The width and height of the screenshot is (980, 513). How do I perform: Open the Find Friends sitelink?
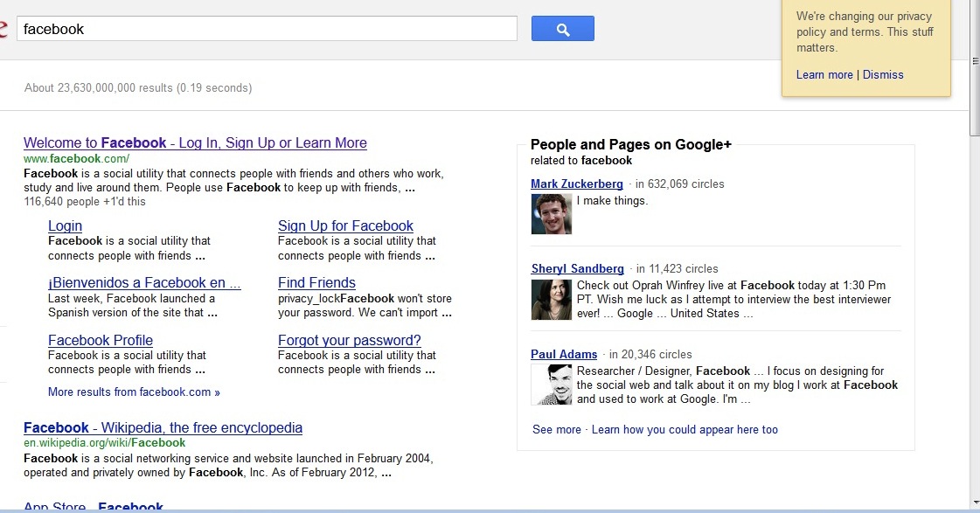pyautogui.click(x=316, y=283)
